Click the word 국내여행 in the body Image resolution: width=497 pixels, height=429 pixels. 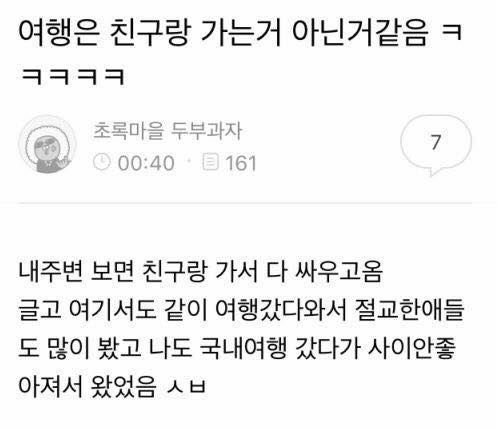243,348
